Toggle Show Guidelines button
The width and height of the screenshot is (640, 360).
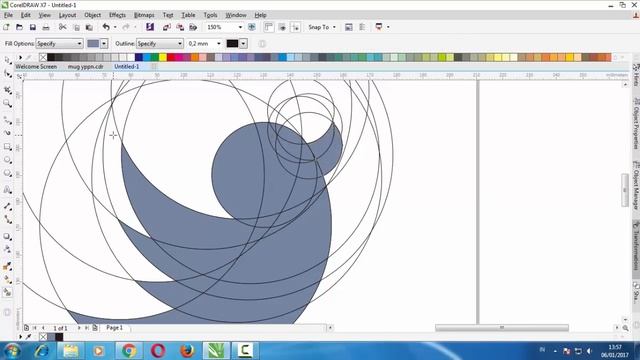(x=295, y=27)
